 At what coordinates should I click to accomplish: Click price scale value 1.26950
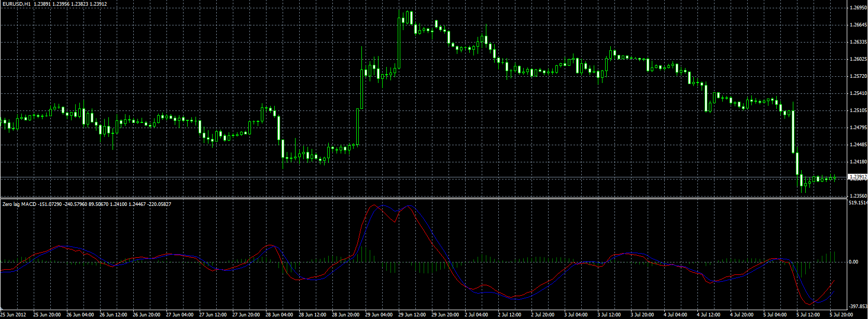858,8
